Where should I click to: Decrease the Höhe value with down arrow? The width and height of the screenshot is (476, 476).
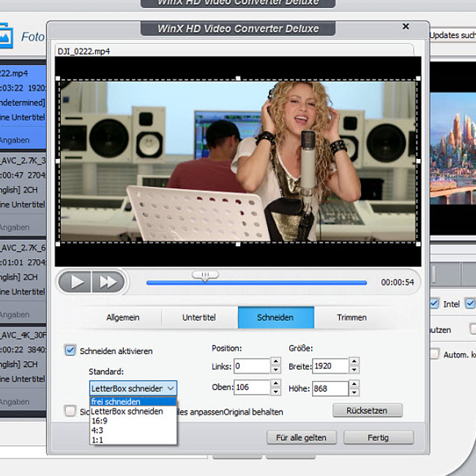(354, 393)
